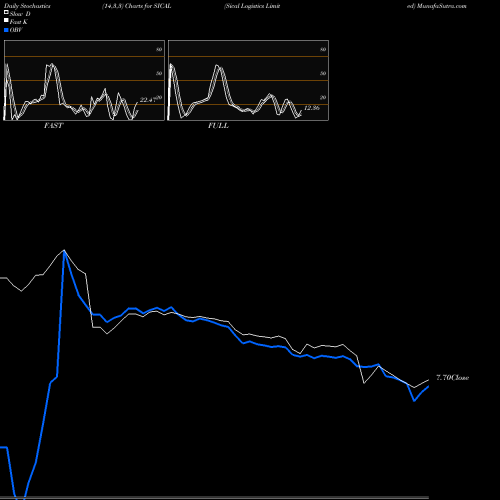Click the FAST label under the left chart

tap(53, 126)
